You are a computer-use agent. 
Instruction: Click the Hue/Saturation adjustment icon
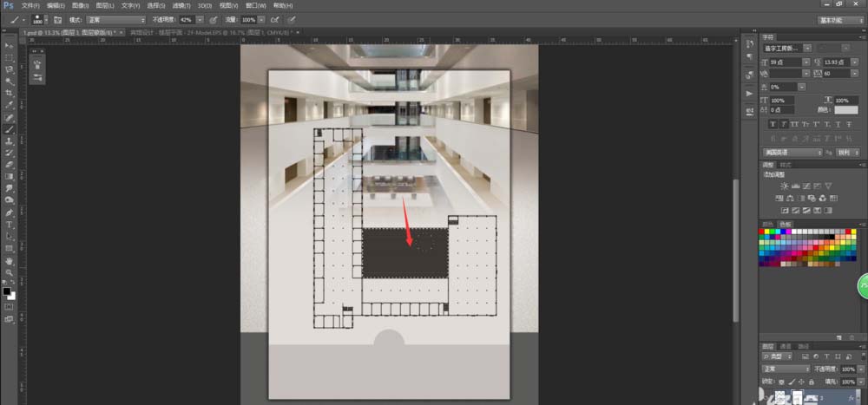click(x=779, y=198)
